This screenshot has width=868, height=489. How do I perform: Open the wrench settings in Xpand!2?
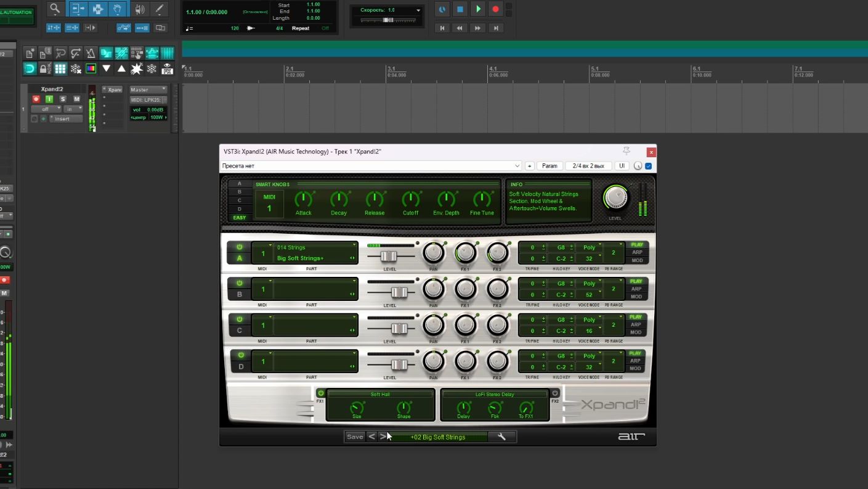tap(501, 437)
